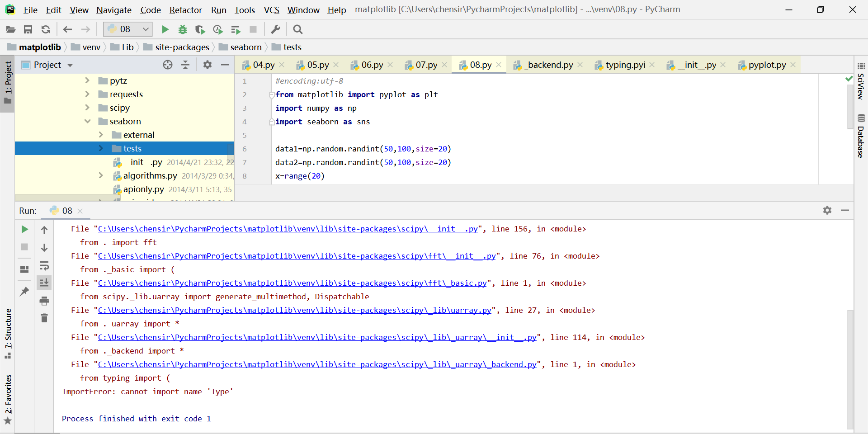The width and height of the screenshot is (868, 434).
Task: Run with coverage shield icon
Action: click(x=200, y=29)
